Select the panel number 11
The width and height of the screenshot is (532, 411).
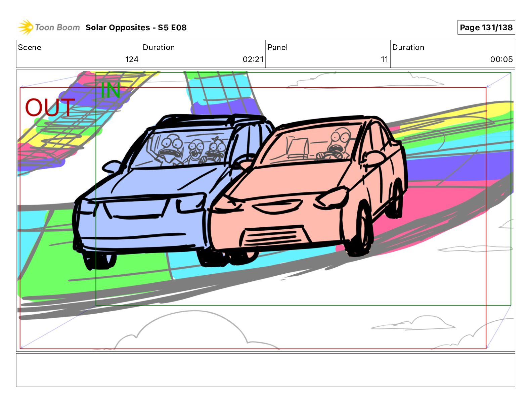coord(385,59)
